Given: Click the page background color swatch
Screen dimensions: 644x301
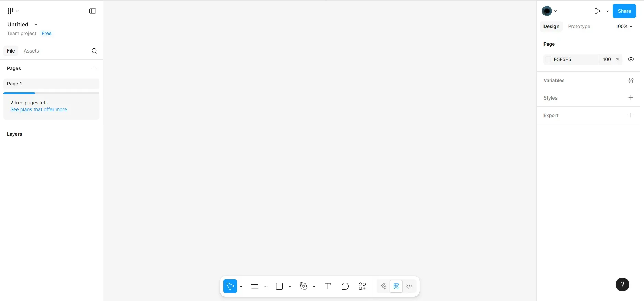Looking at the screenshot, I should point(548,59).
